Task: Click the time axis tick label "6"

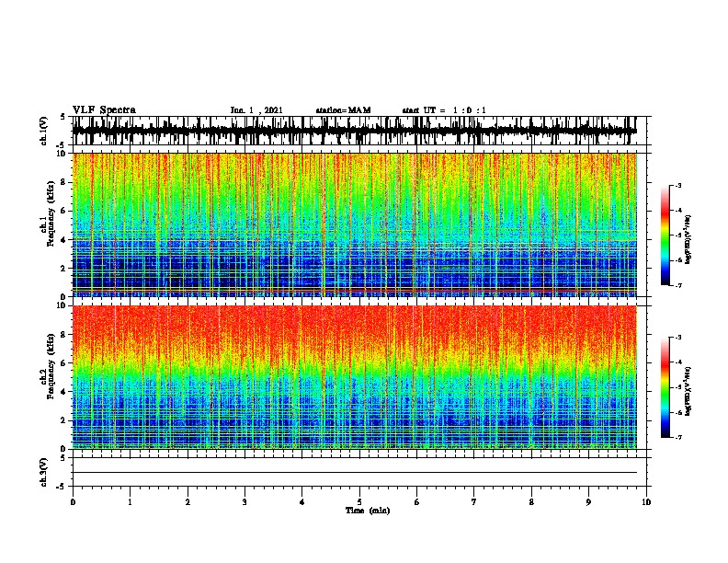Action: 417,502
